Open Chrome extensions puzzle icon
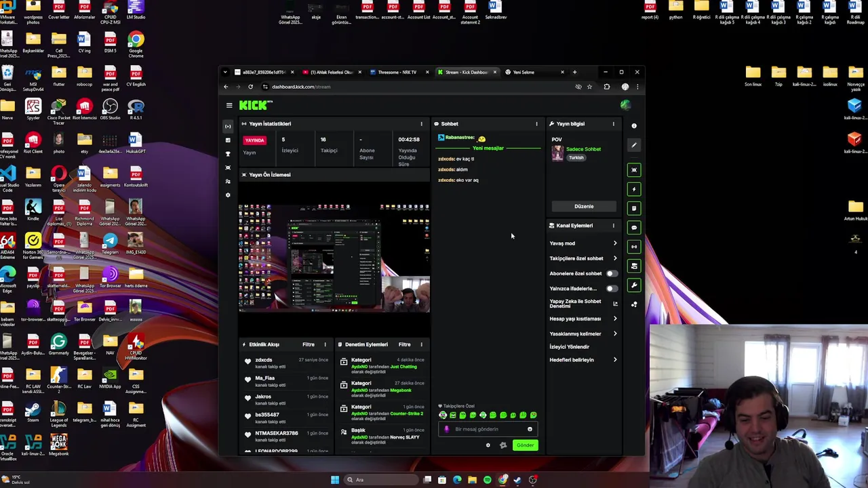The height and width of the screenshot is (488, 868). pyautogui.click(x=607, y=87)
